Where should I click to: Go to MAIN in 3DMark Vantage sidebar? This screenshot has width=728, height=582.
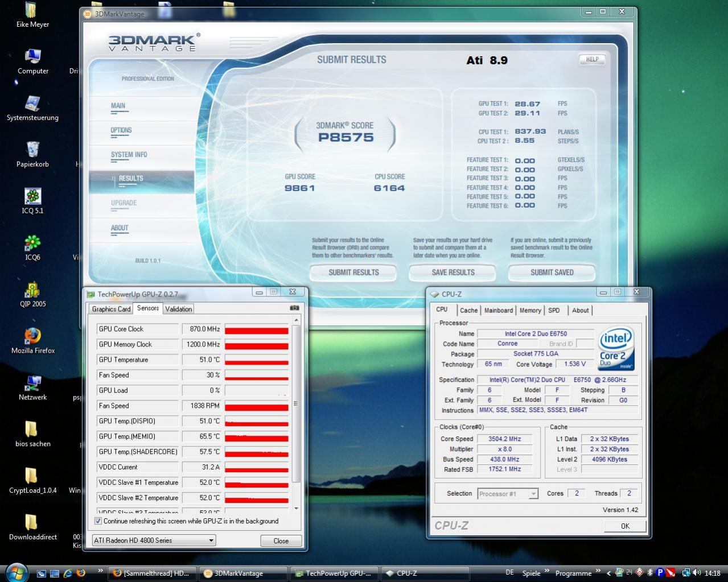118,106
